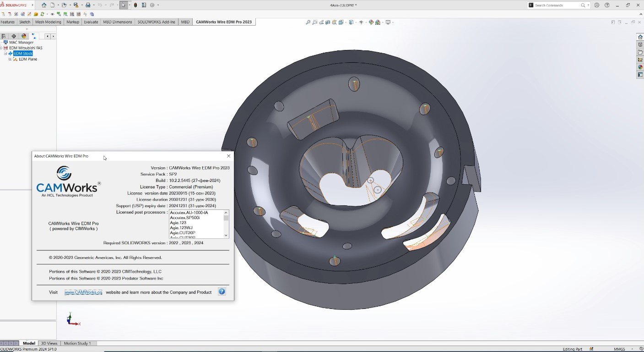Open Custom Properties icon in right task pane
644x352 pixels.
click(640, 75)
